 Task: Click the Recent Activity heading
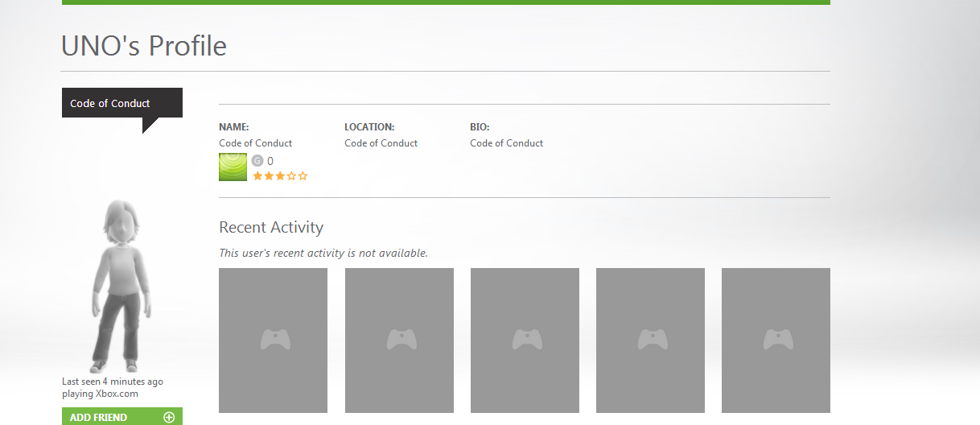click(271, 227)
